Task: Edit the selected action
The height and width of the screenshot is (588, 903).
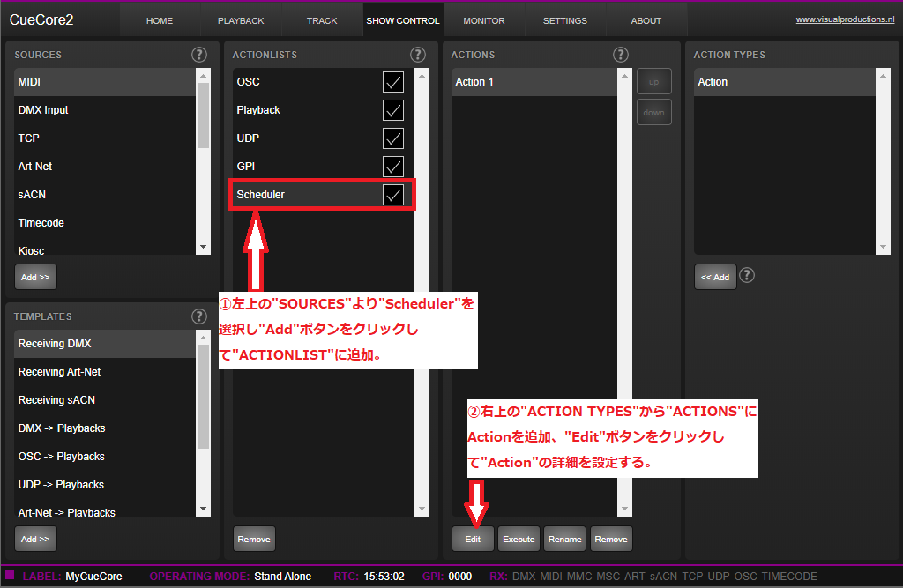Action: click(x=473, y=539)
